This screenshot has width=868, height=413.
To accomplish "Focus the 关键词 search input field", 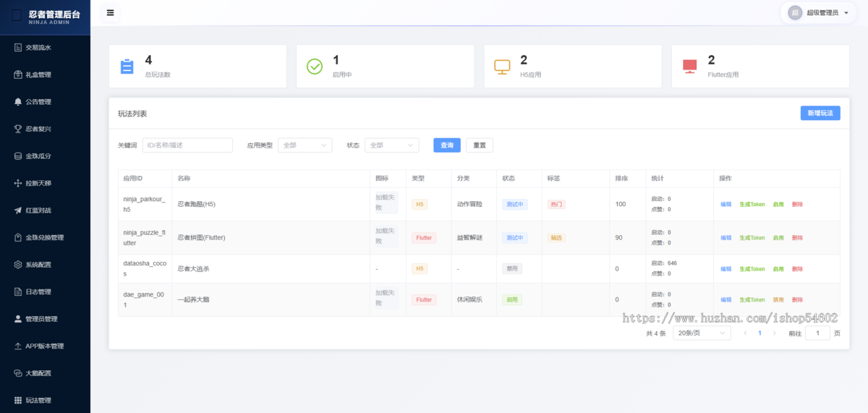I will (187, 145).
